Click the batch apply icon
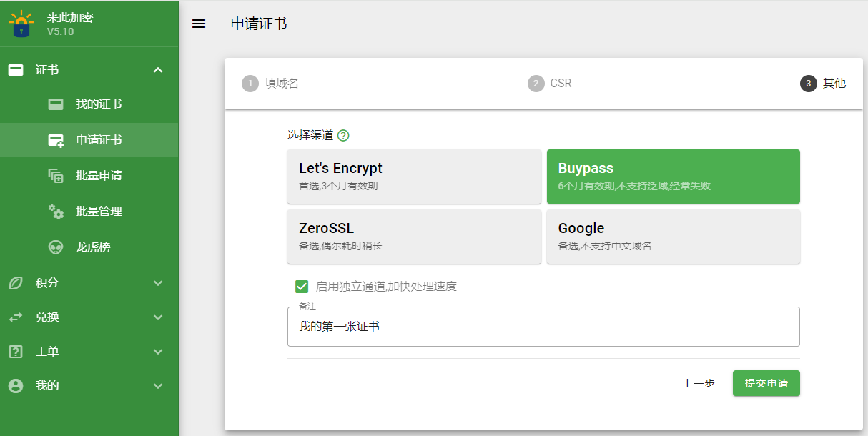The height and width of the screenshot is (436, 868). coord(56,176)
